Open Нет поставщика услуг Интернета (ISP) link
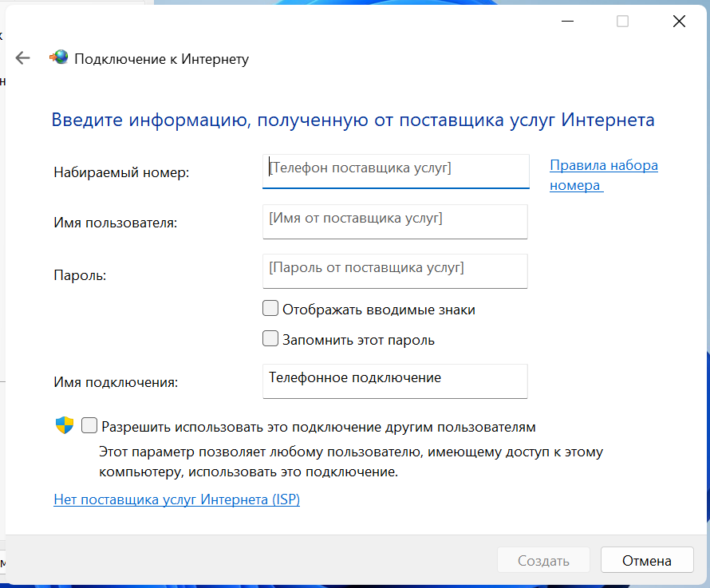 (x=176, y=499)
